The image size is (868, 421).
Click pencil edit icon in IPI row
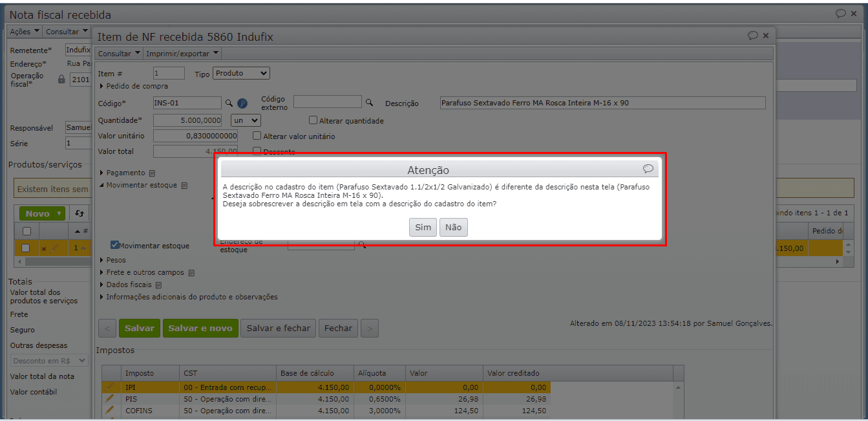[x=110, y=387]
